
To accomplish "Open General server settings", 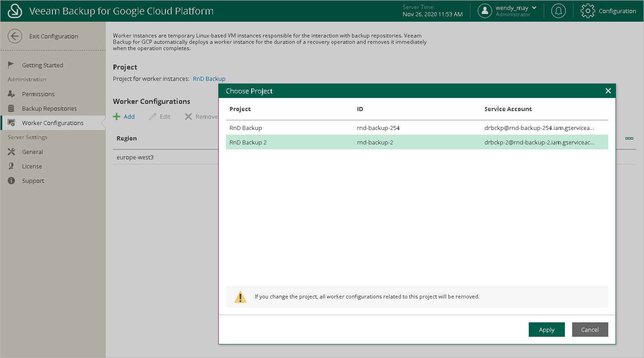I will point(33,152).
